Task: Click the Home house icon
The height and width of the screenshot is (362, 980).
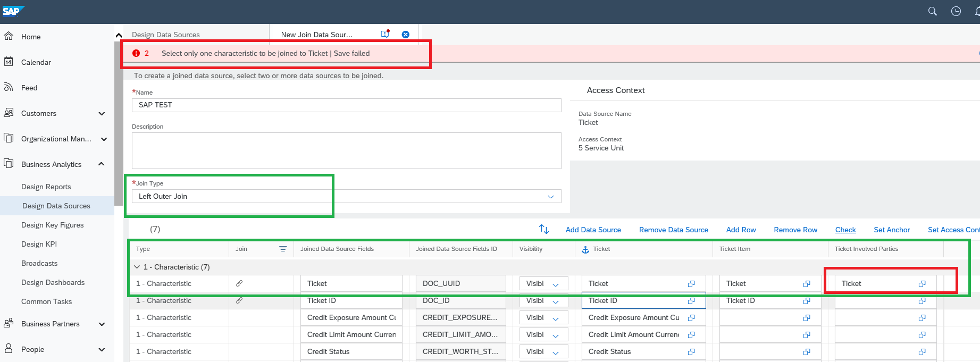Action: [9, 36]
